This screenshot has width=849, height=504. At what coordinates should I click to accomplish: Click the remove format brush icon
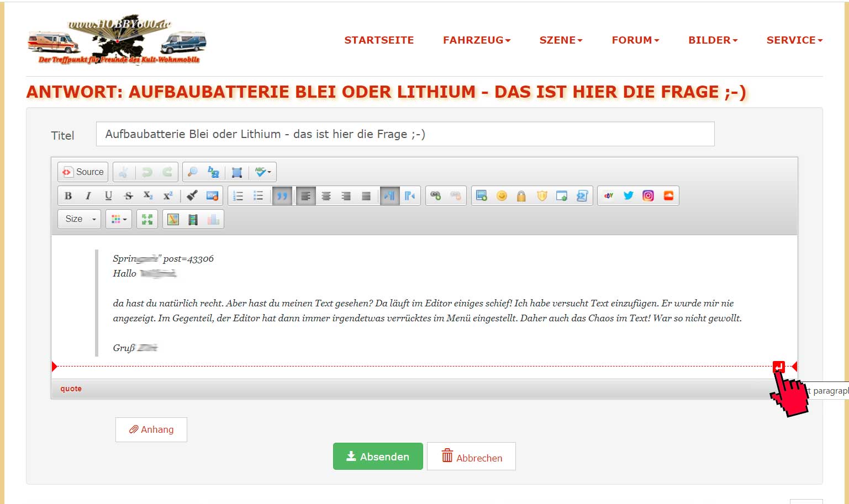192,196
